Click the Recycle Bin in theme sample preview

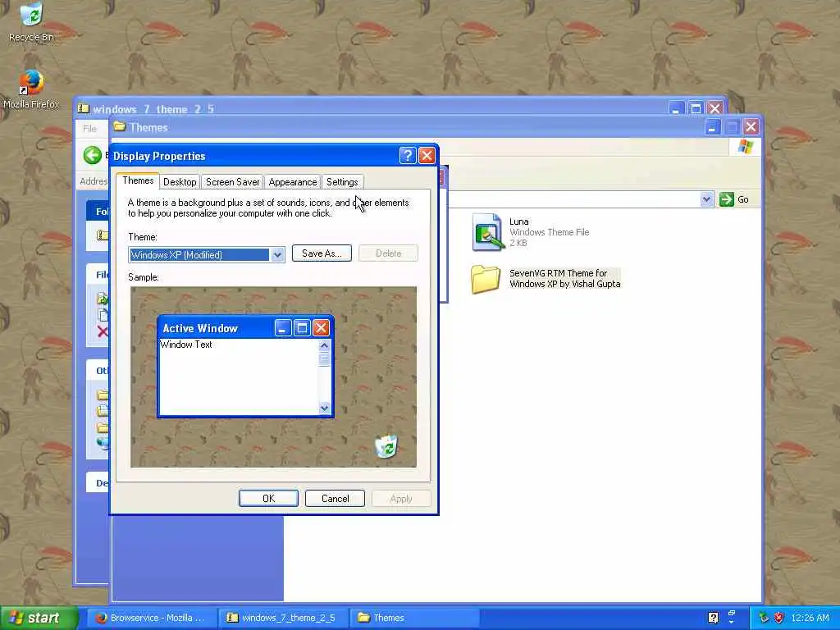[x=386, y=446]
